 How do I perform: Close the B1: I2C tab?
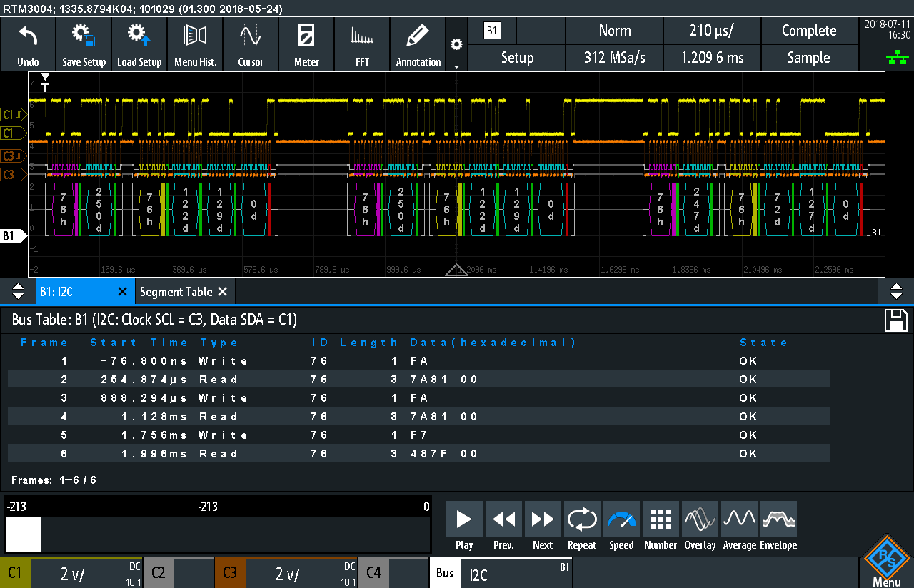click(x=121, y=292)
